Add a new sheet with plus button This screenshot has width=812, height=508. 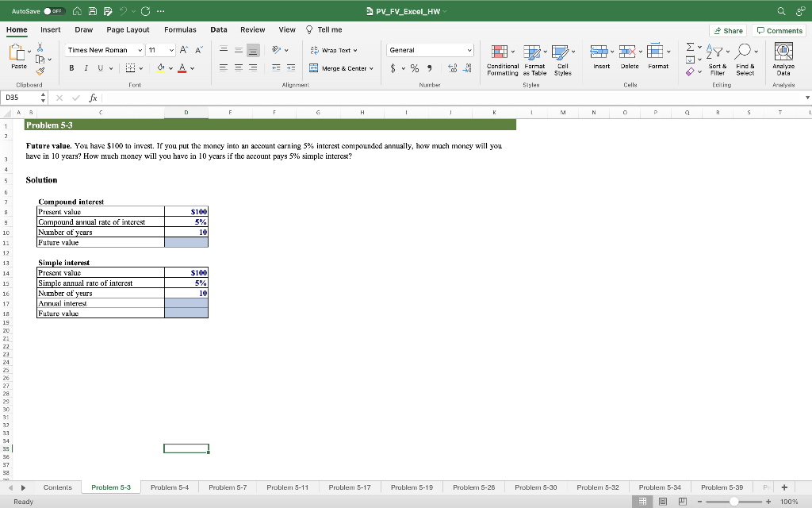(x=784, y=487)
